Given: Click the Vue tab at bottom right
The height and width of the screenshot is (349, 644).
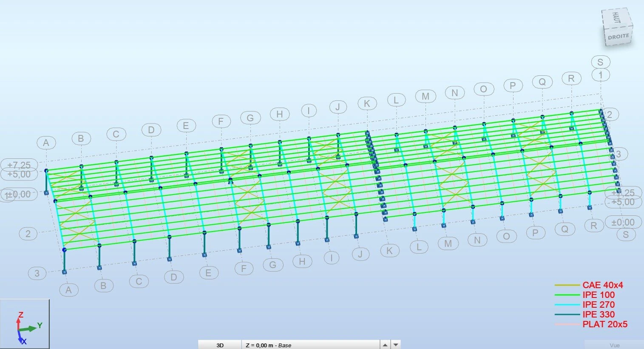Looking at the screenshot, I should (614, 345).
